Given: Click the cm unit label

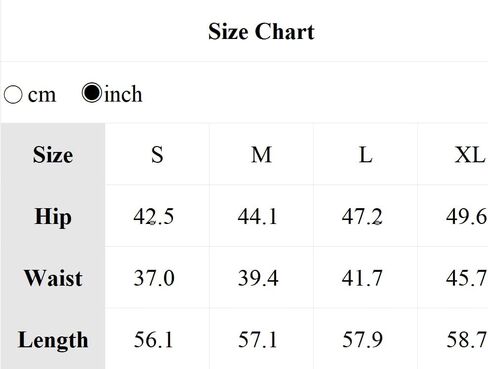Looking at the screenshot, I should pos(42,95).
